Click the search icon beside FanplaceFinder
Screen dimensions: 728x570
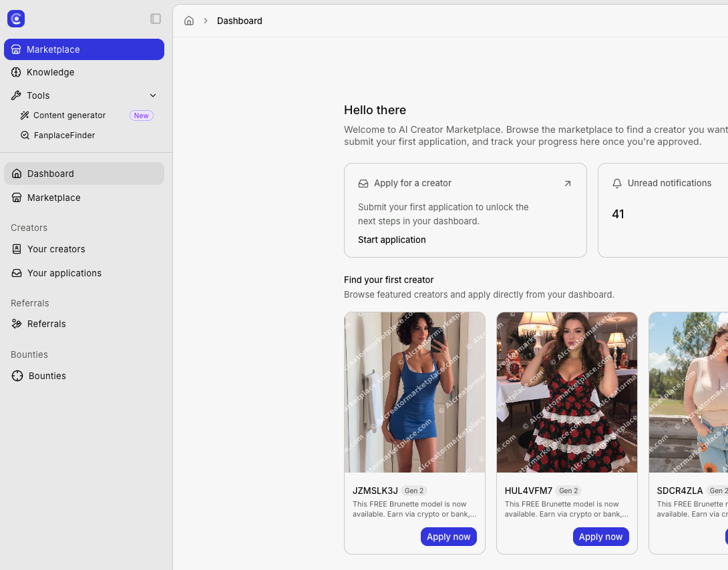pyautogui.click(x=25, y=135)
